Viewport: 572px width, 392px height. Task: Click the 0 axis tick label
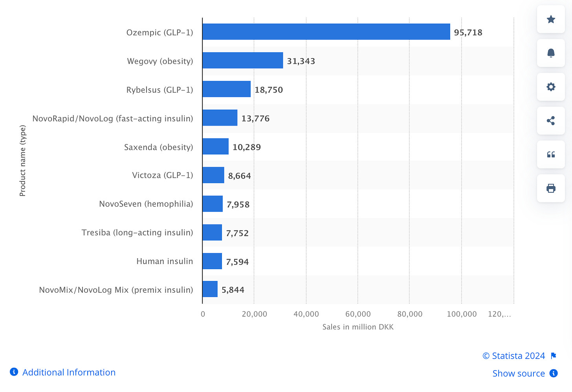click(x=203, y=314)
